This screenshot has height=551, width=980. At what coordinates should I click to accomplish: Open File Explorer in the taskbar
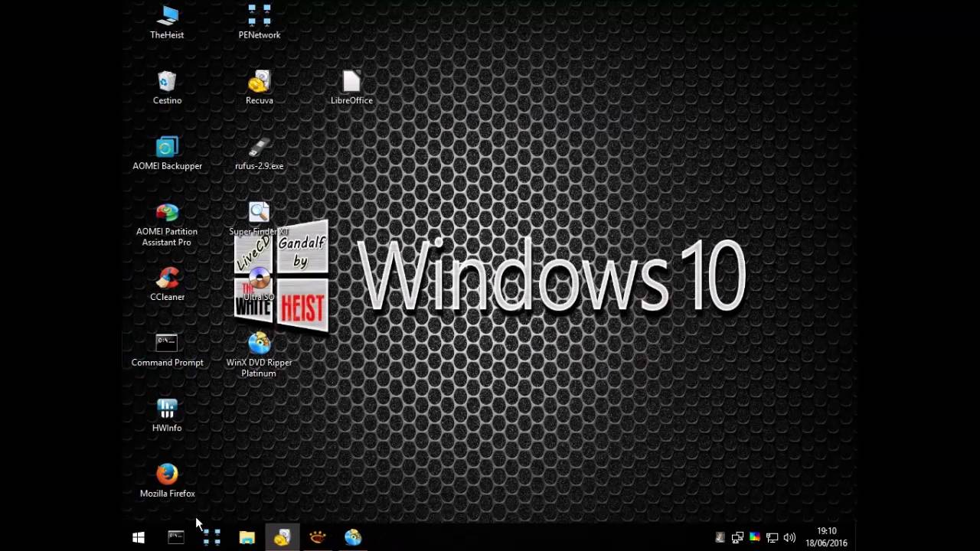(247, 538)
